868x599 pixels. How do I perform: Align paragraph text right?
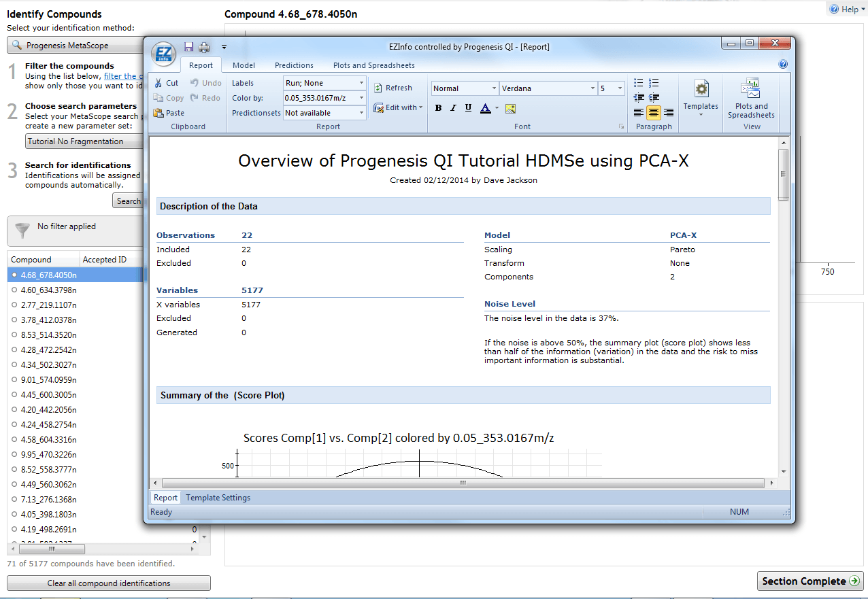click(x=669, y=112)
